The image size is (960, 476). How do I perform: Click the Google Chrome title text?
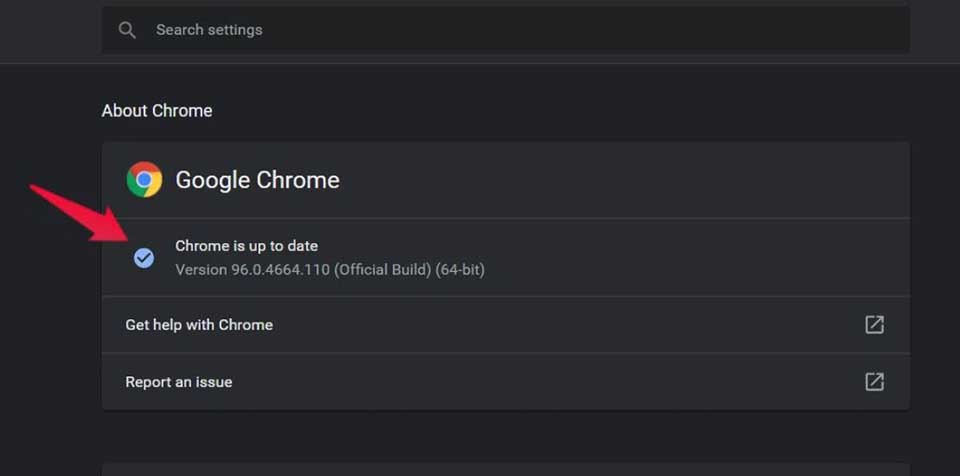point(257,180)
